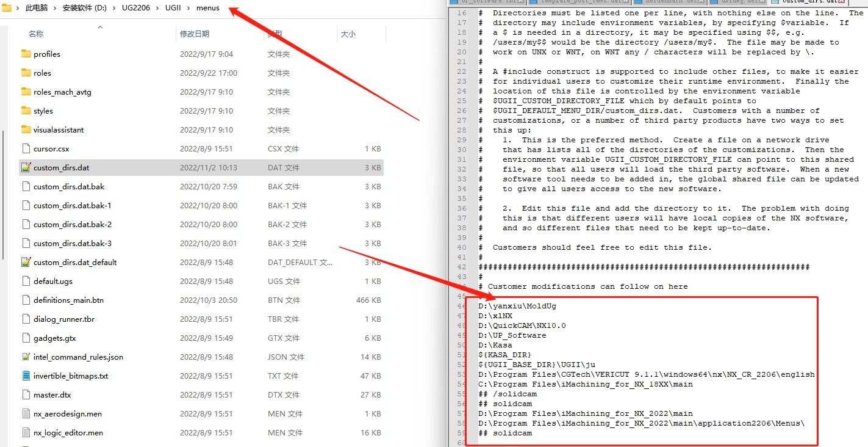Select the dialog_runner.tbr file icon
Viewport: 868px width, 447px height.
[x=26, y=319]
